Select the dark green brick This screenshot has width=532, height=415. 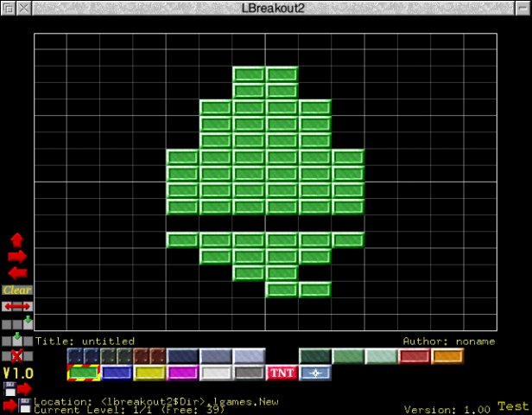click(315, 356)
